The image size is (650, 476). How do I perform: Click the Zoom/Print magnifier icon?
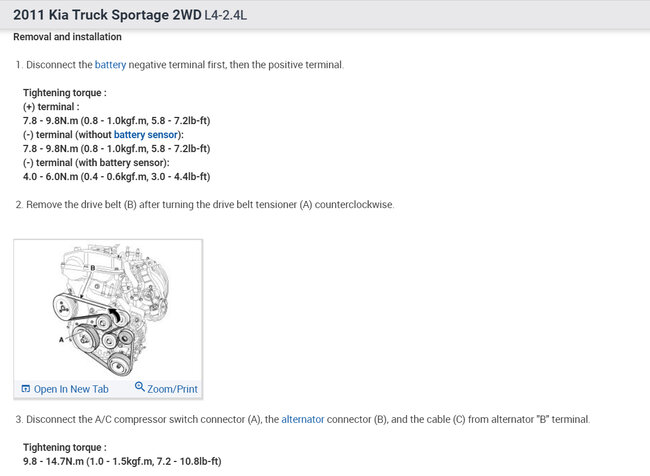[x=140, y=387]
